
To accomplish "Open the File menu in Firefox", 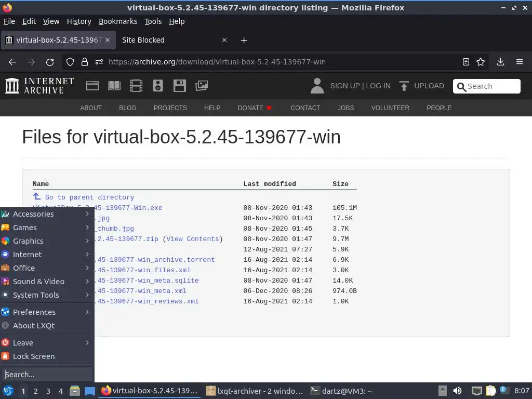I will point(9,21).
